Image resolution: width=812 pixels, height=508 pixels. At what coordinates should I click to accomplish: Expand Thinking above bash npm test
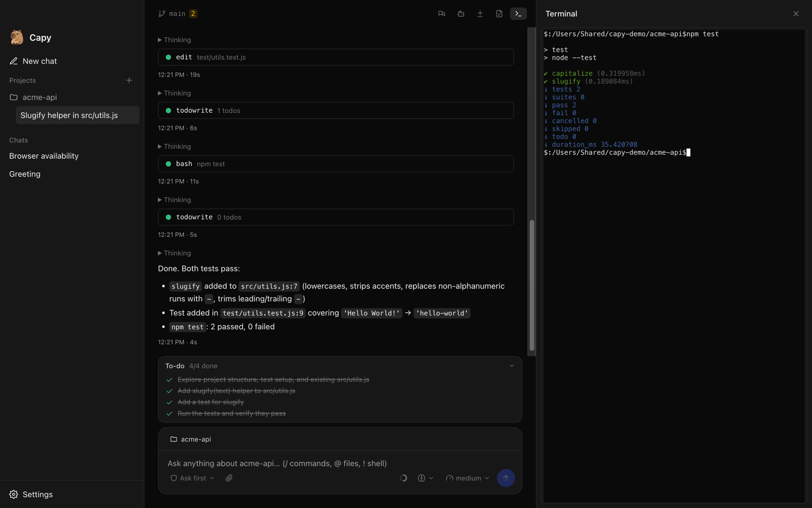point(175,146)
